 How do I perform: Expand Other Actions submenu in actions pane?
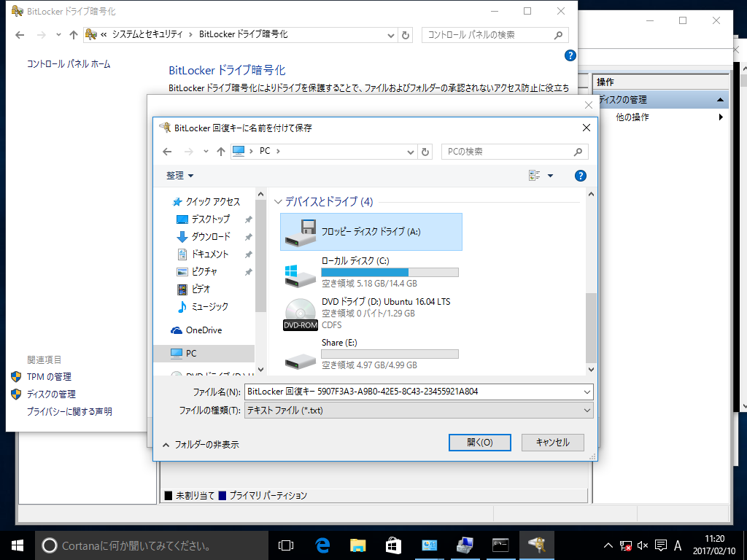[x=721, y=117]
